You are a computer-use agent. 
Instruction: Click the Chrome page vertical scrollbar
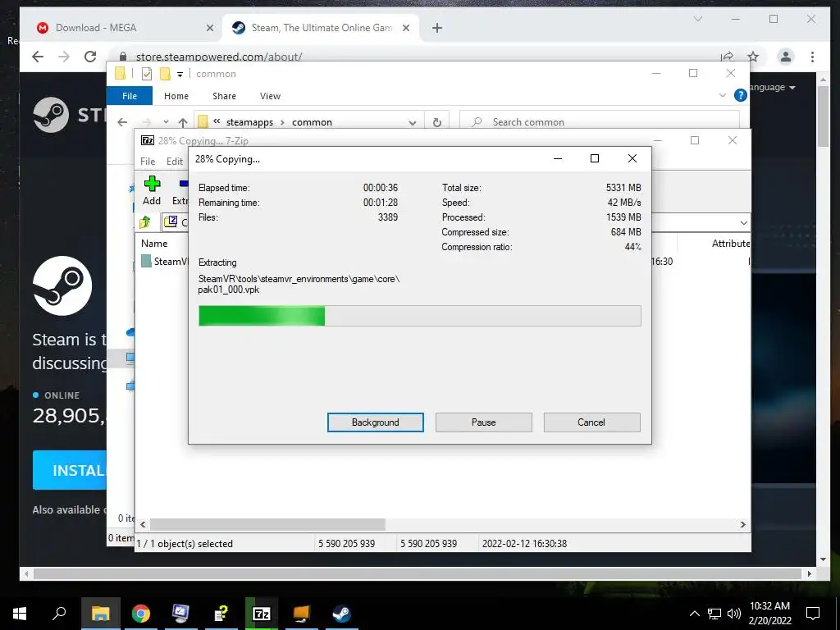pyautogui.click(x=824, y=116)
